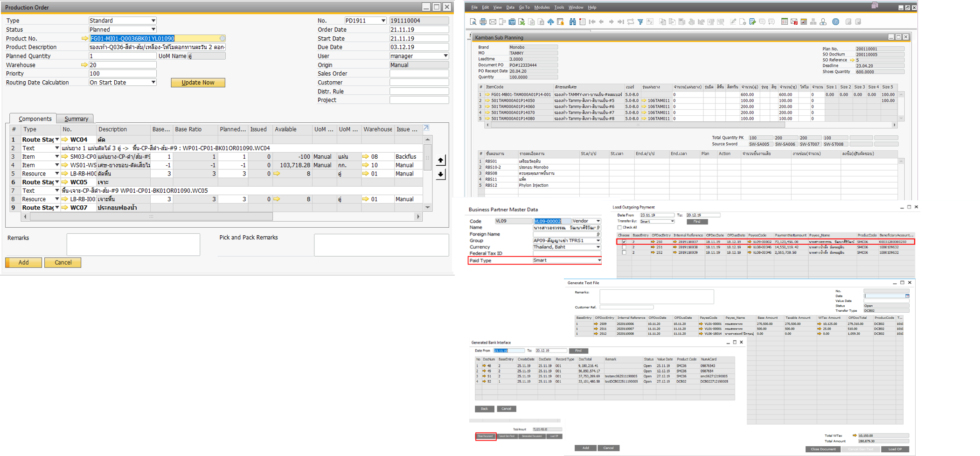Click Add in the Production Order window

tap(23, 263)
